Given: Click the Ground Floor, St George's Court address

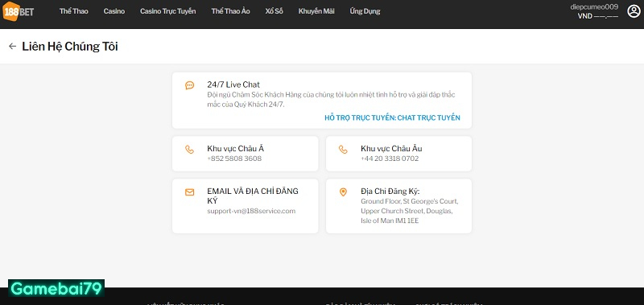Looking at the screenshot, I should 410,211.
